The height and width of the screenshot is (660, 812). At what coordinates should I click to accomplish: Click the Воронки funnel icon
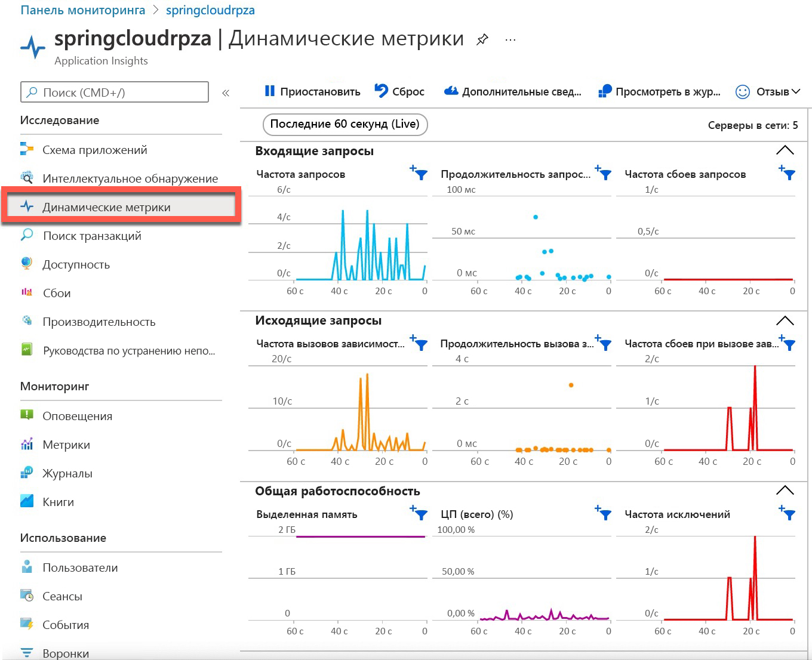point(27,653)
